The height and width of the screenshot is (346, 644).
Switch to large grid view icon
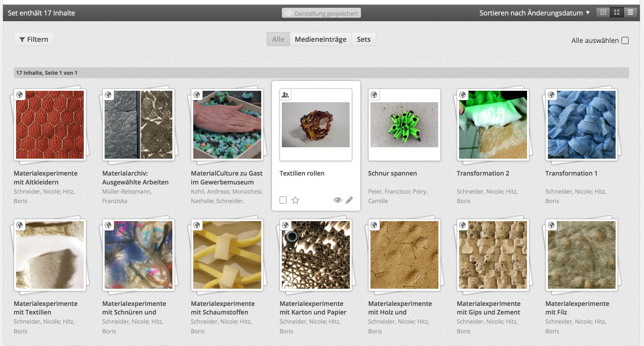click(617, 12)
